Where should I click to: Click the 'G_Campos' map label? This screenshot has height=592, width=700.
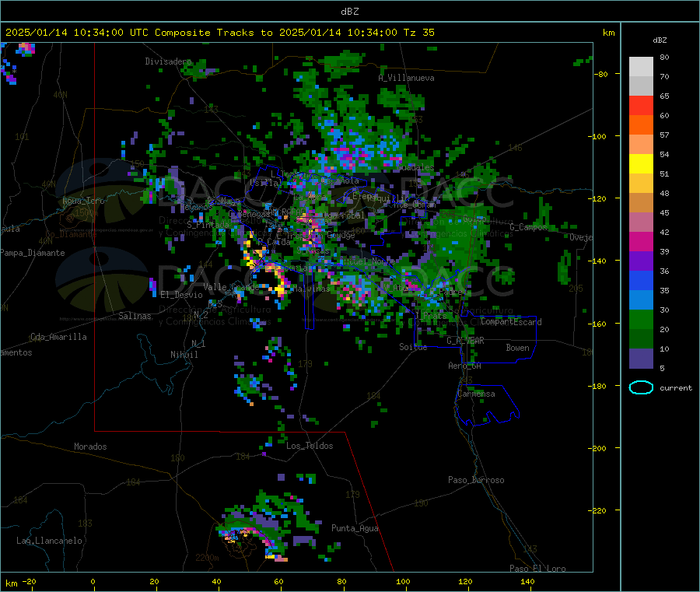tap(528, 227)
